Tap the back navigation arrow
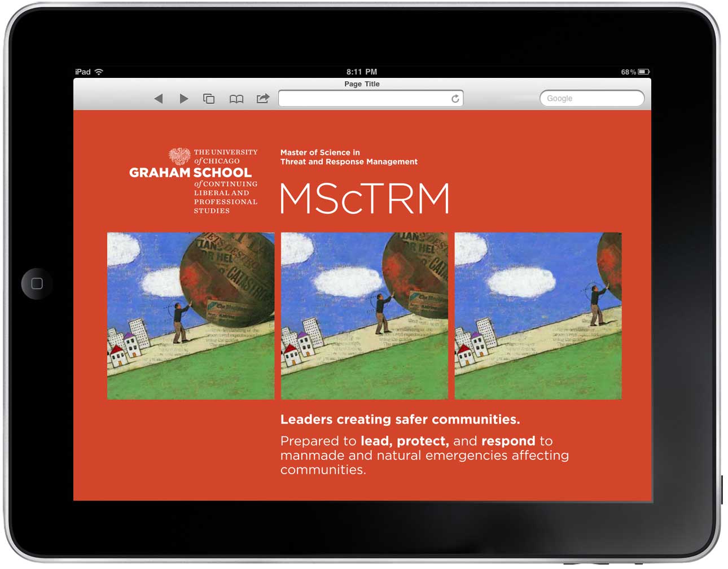This screenshot has height=569, width=728. point(159,99)
